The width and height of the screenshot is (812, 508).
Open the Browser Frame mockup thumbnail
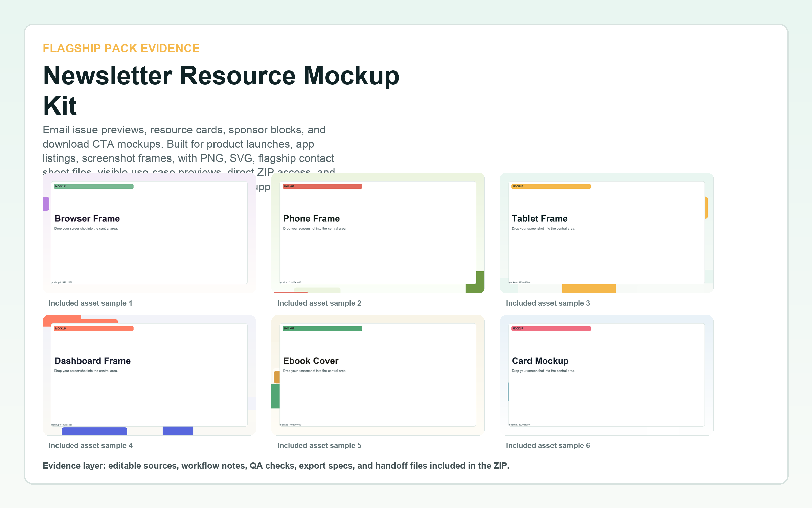click(x=149, y=233)
